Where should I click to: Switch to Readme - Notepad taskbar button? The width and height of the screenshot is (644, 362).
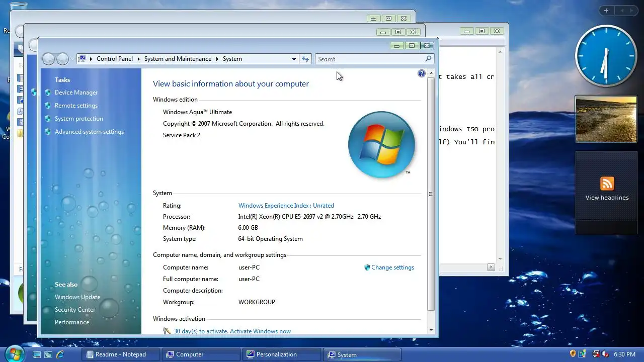pos(120,354)
